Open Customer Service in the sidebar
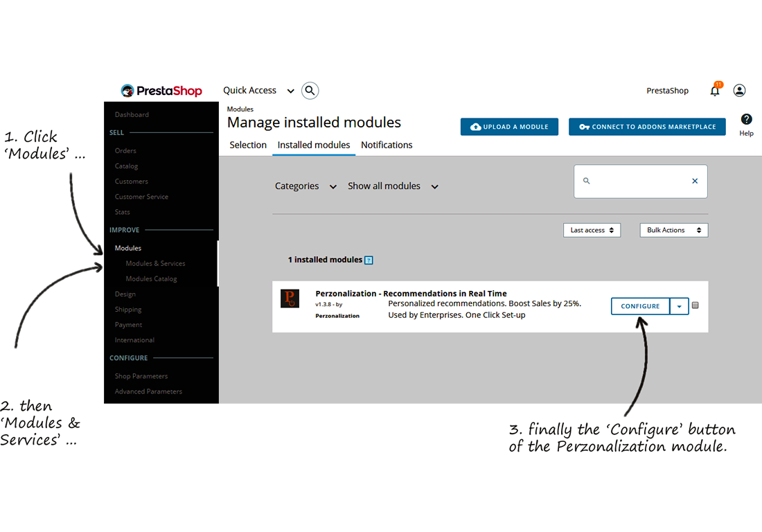Viewport: 762px width, 532px height. click(141, 197)
